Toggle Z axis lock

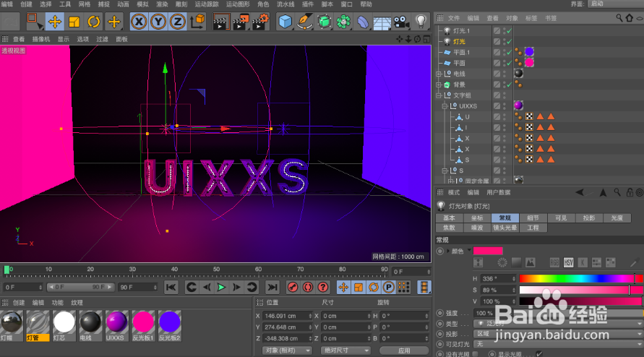tap(177, 22)
